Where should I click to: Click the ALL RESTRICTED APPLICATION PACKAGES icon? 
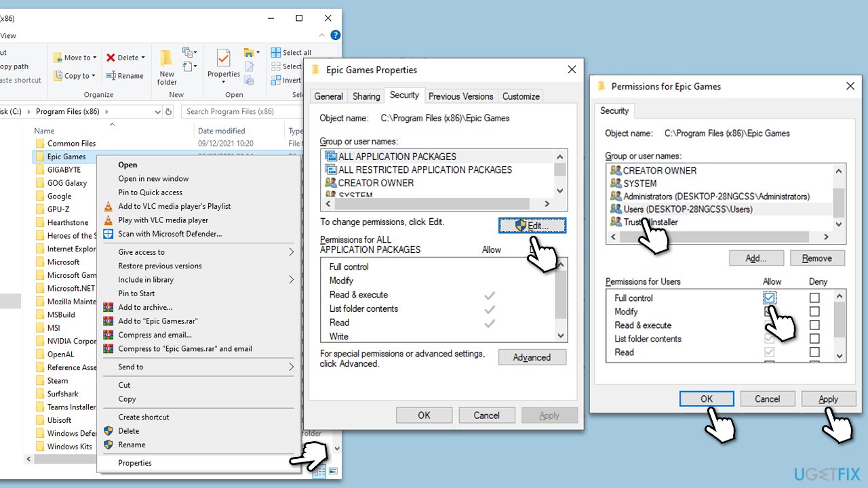[331, 169]
